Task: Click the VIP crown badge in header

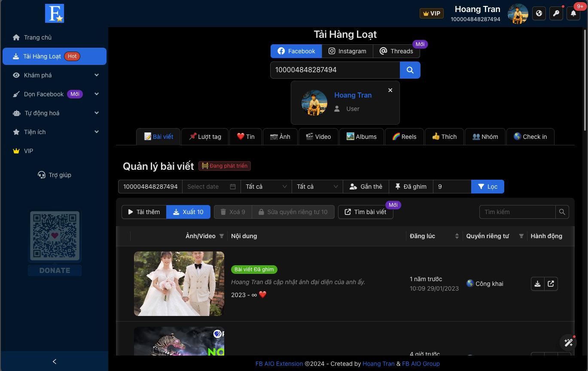Action: (x=431, y=13)
